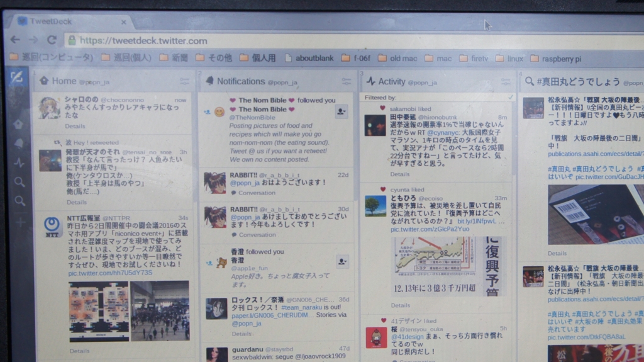Open first publications.asahi.com link in search column
The image size is (644, 362).
596,154
